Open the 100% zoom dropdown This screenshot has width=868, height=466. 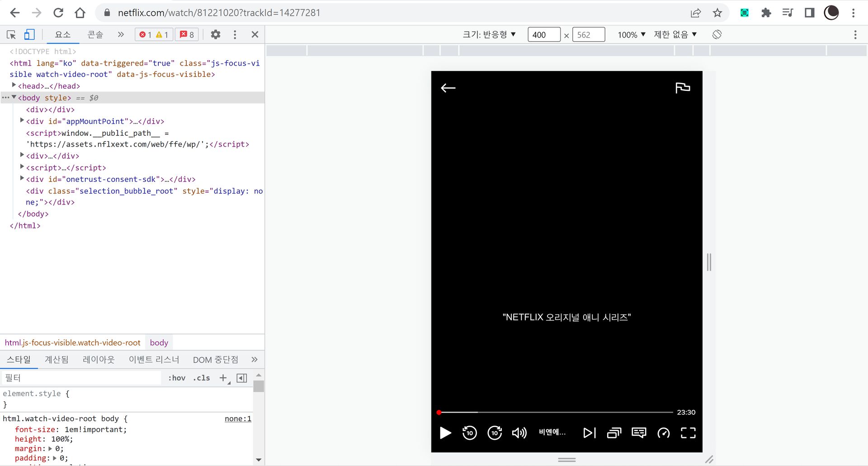coord(632,35)
